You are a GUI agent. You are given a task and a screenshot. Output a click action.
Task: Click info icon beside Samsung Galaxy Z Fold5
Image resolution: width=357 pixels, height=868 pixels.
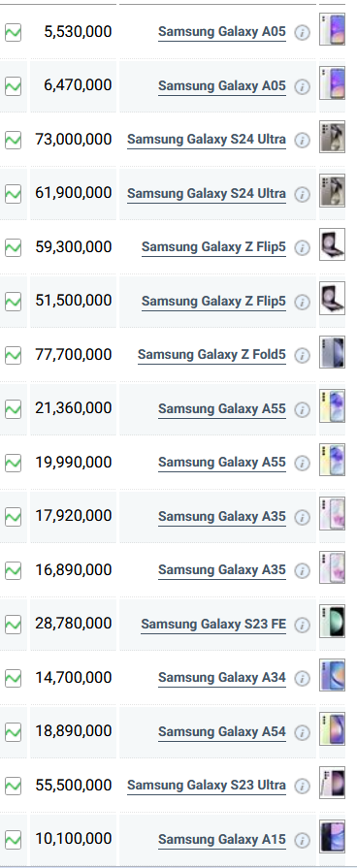pyautogui.click(x=302, y=355)
